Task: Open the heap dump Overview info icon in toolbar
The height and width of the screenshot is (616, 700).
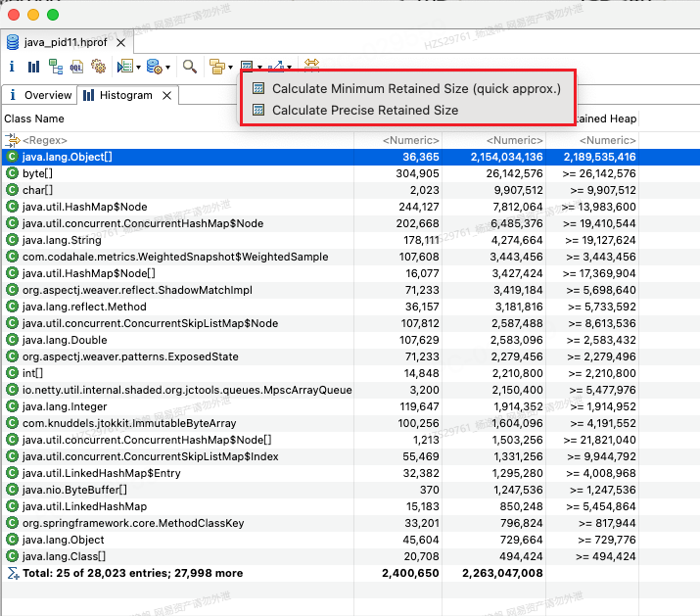Action: click(12, 67)
